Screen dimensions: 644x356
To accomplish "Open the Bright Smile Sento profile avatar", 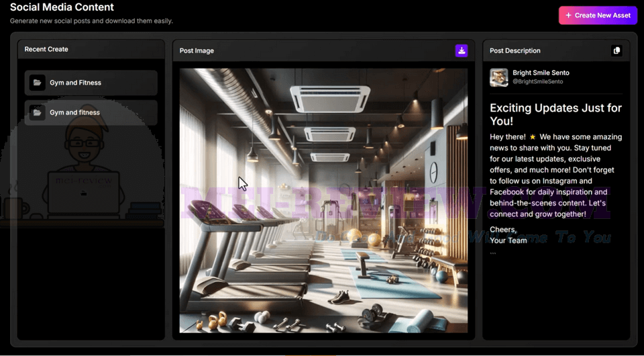I will (499, 77).
